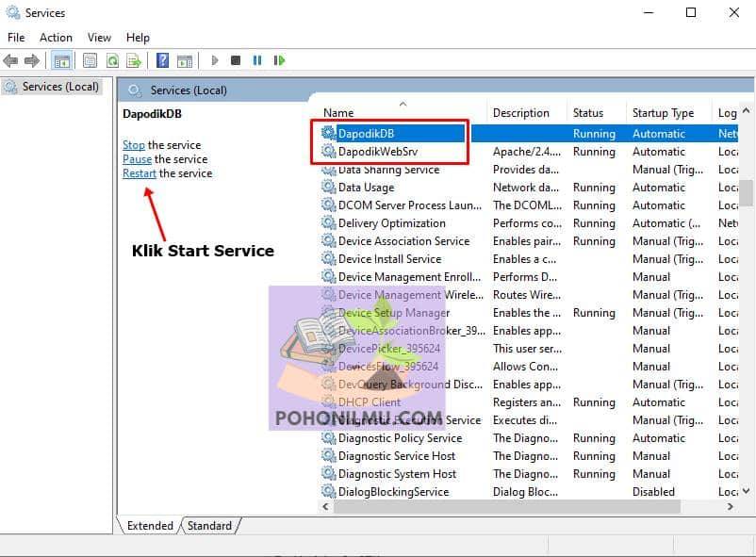Open the File menu
The width and height of the screenshot is (756, 557).
(x=16, y=38)
